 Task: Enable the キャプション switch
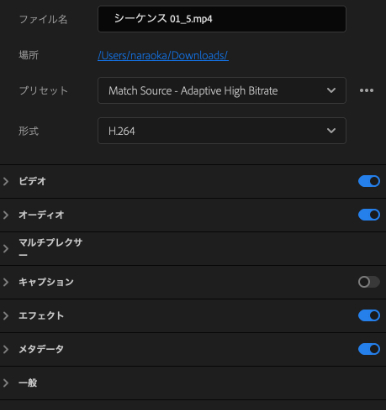pyautogui.click(x=369, y=282)
